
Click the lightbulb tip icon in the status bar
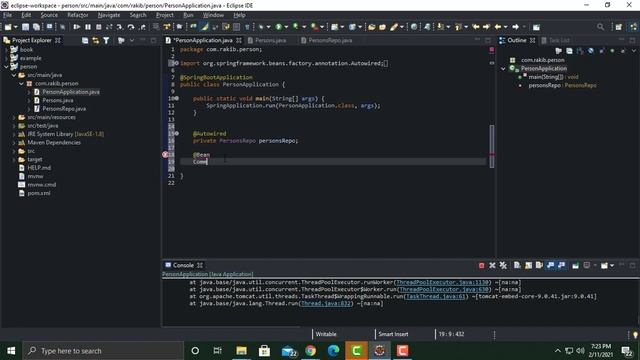(635, 335)
